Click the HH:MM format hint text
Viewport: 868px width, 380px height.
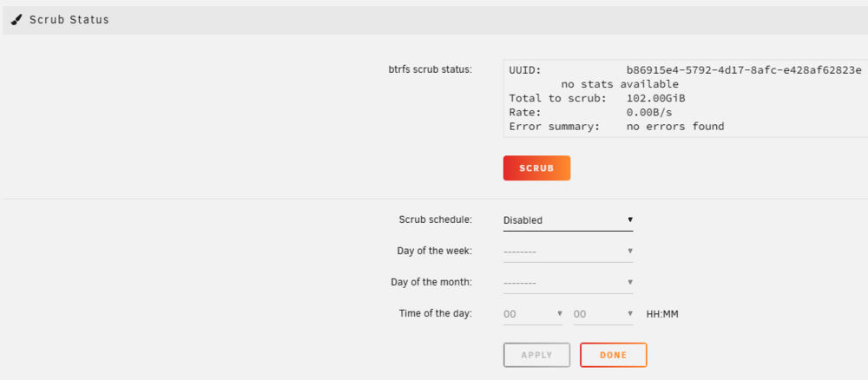click(x=662, y=314)
